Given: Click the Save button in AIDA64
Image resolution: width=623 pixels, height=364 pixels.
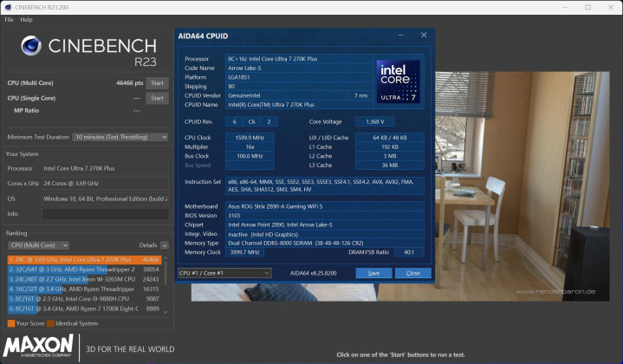Looking at the screenshot, I should tap(373, 273).
